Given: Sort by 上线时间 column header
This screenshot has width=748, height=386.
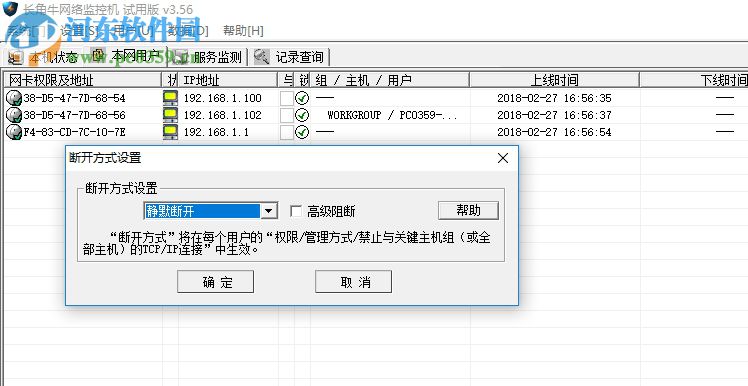Looking at the screenshot, I should click(x=554, y=80).
